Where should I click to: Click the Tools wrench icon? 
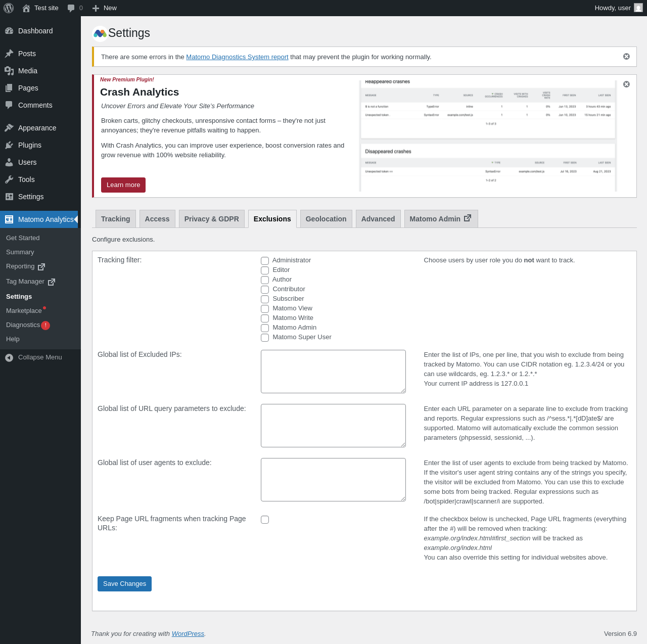[9, 179]
